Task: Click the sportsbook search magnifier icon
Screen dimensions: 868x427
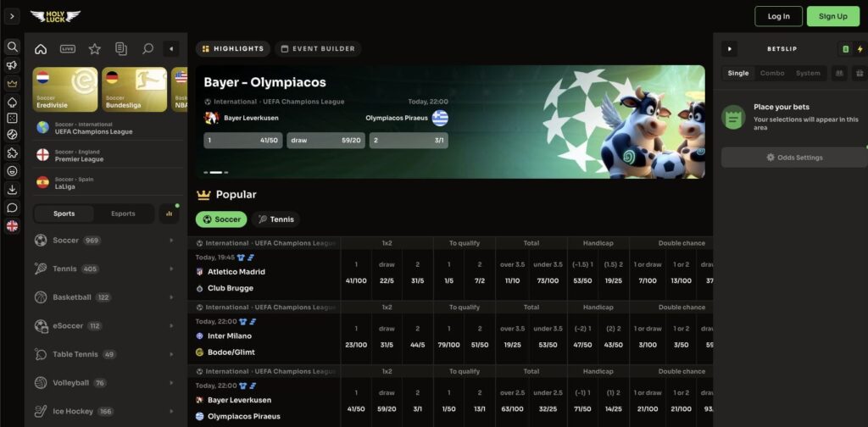Action: (x=147, y=48)
